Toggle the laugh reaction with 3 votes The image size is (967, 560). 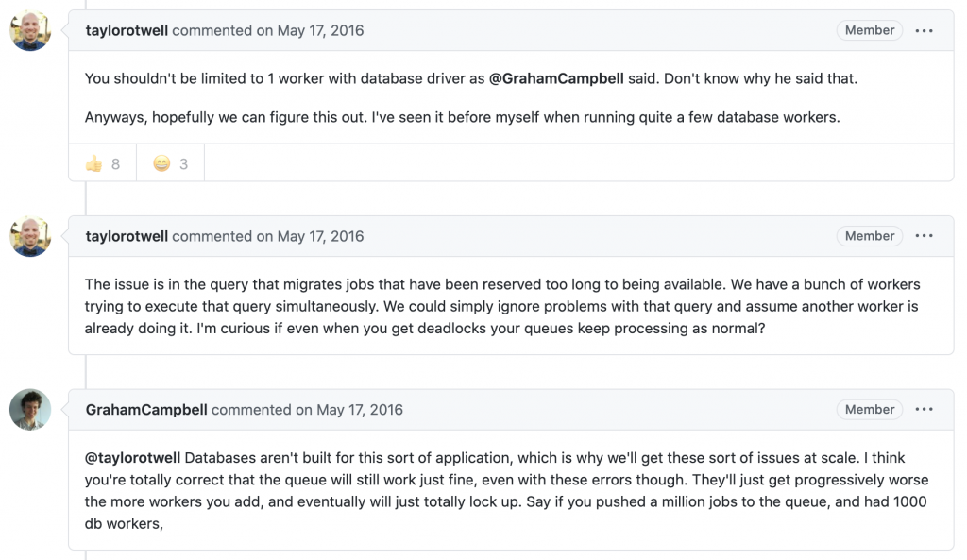tap(171, 163)
